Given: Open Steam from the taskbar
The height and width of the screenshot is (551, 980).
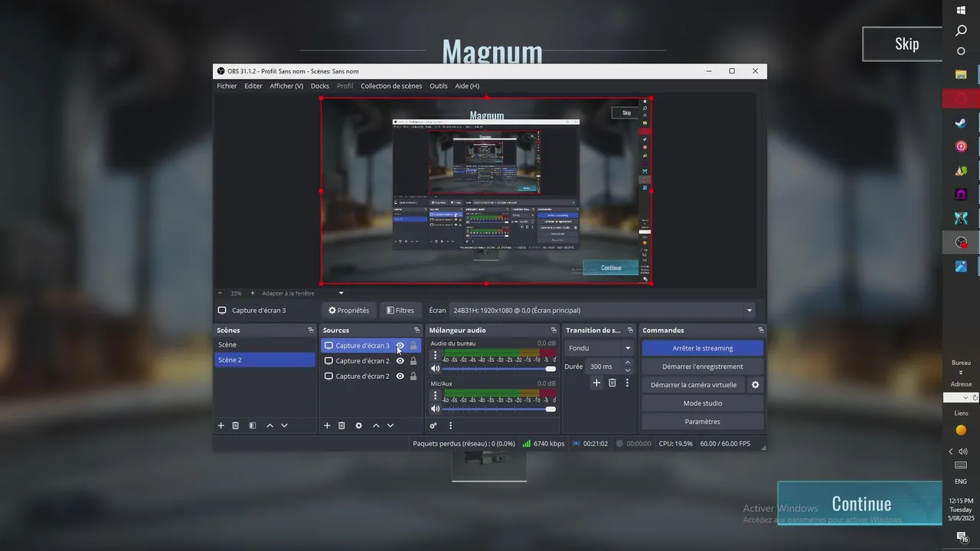Looking at the screenshot, I should (x=961, y=122).
